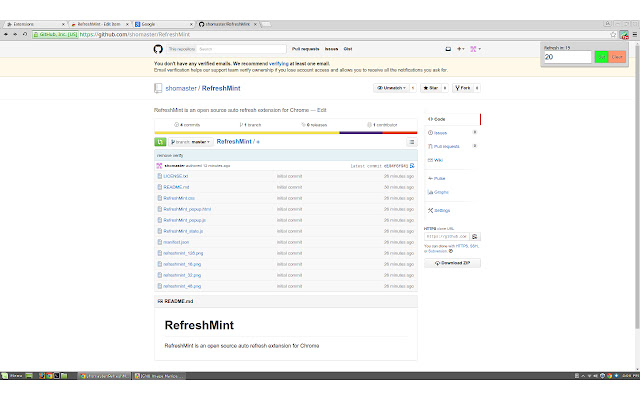
Task: Click the green Set button in popup
Action: click(601, 57)
